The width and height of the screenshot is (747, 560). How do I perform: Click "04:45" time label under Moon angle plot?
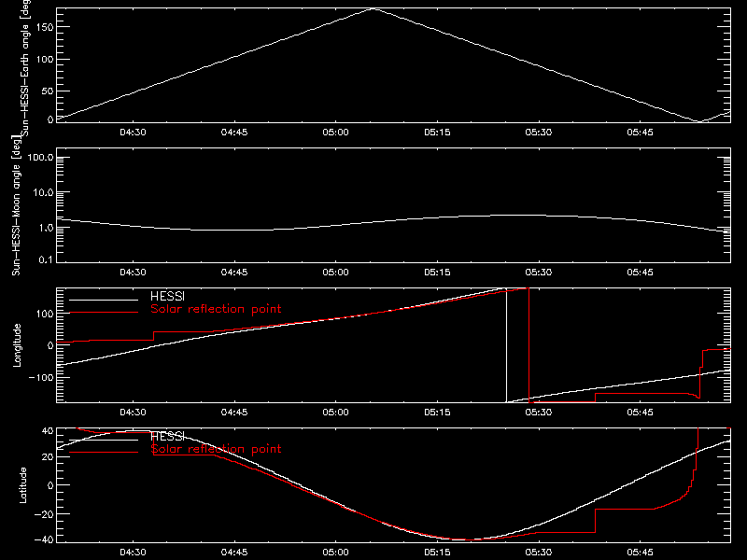tap(234, 273)
